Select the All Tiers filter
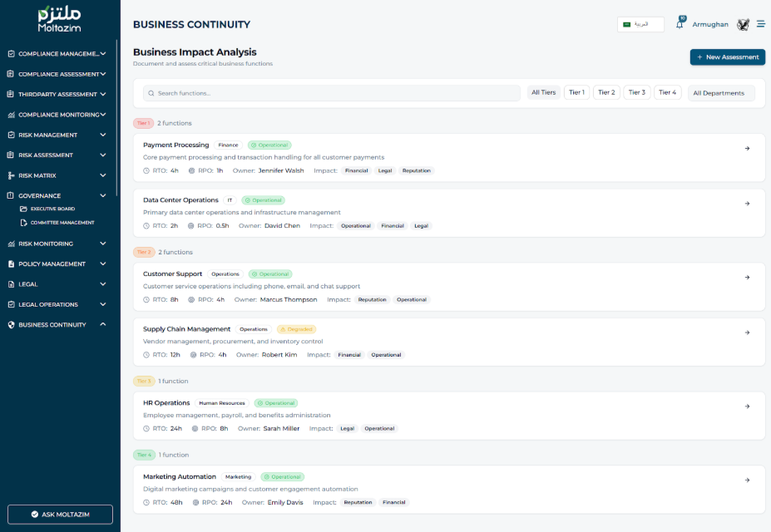 point(543,92)
